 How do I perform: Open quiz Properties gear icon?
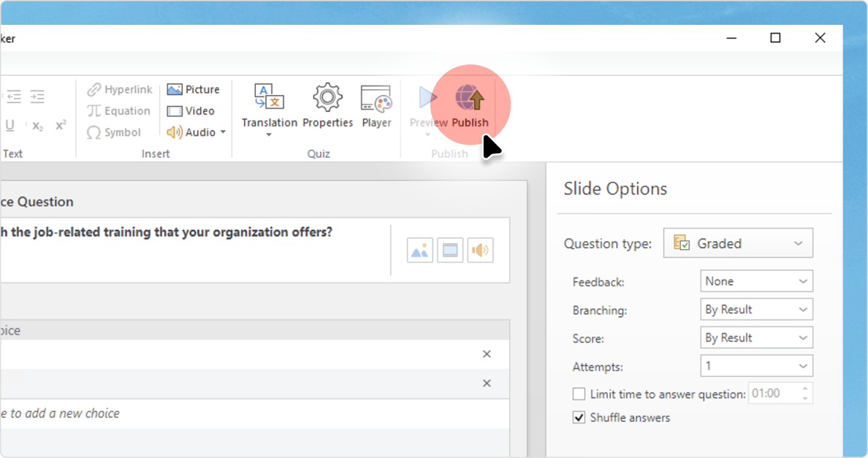coord(327,97)
